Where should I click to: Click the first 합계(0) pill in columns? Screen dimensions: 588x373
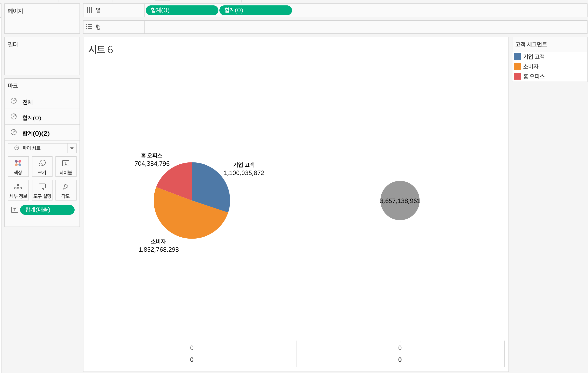click(x=182, y=10)
